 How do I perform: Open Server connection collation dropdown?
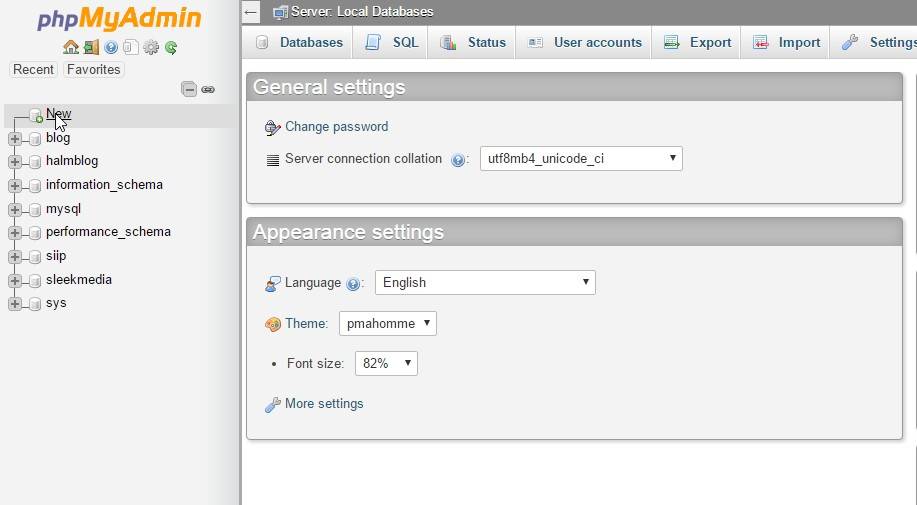[581, 158]
